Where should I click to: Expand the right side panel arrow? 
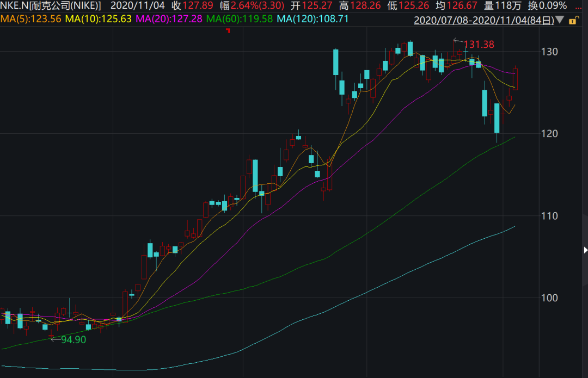pyautogui.click(x=585, y=250)
